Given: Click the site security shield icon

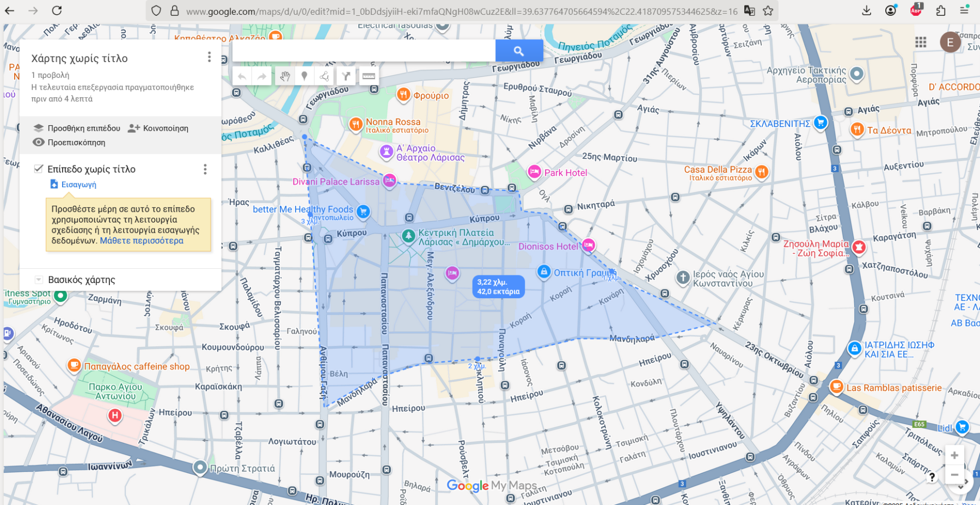Looking at the screenshot, I should click(156, 10).
